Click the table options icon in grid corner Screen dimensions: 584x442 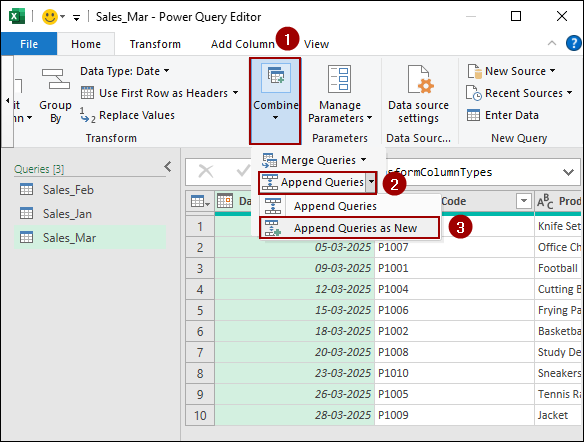pyautogui.click(x=200, y=201)
